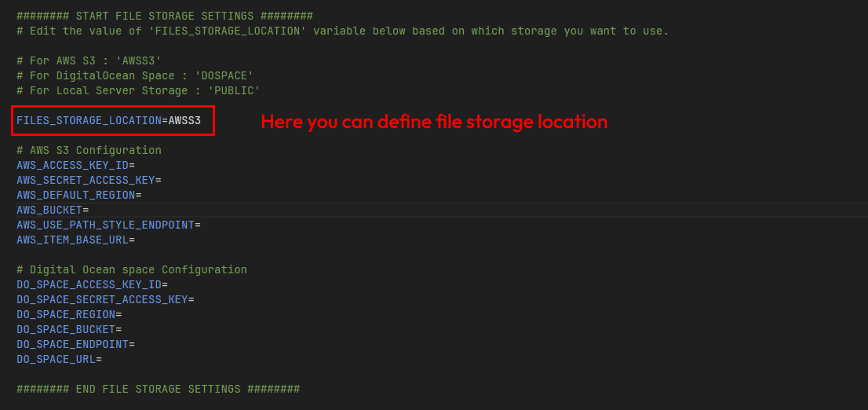The width and height of the screenshot is (868, 410).
Task: Click the '# AWS S3 Configuration' comment
Action: tap(89, 150)
